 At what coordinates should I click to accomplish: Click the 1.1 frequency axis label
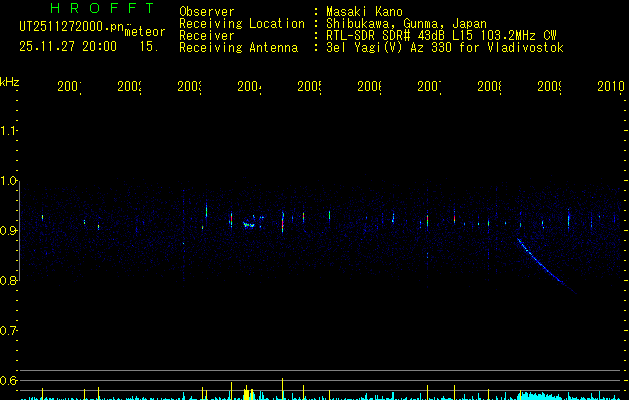pos(8,130)
